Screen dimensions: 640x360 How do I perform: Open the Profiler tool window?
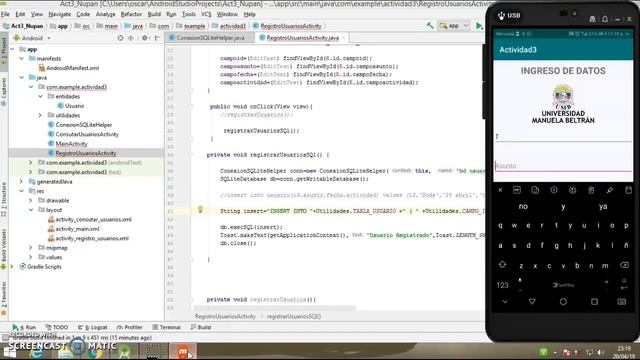click(130, 327)
